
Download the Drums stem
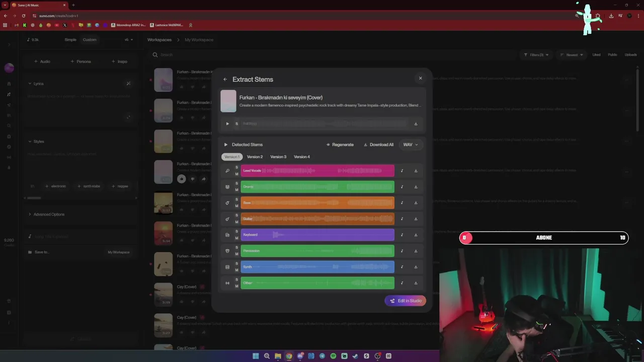pyautogui.click(x=416, y=187)
